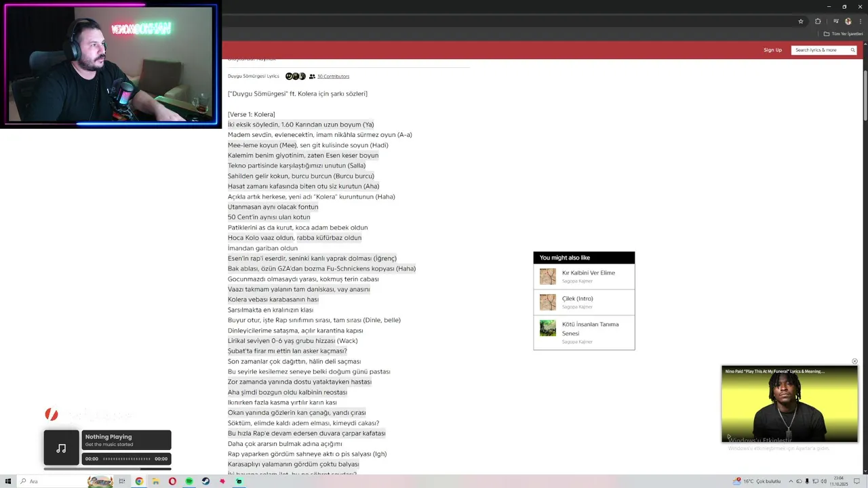Open the Chrome extensions puzzle icon
The image size is (868, 488).
coord(818,21)
